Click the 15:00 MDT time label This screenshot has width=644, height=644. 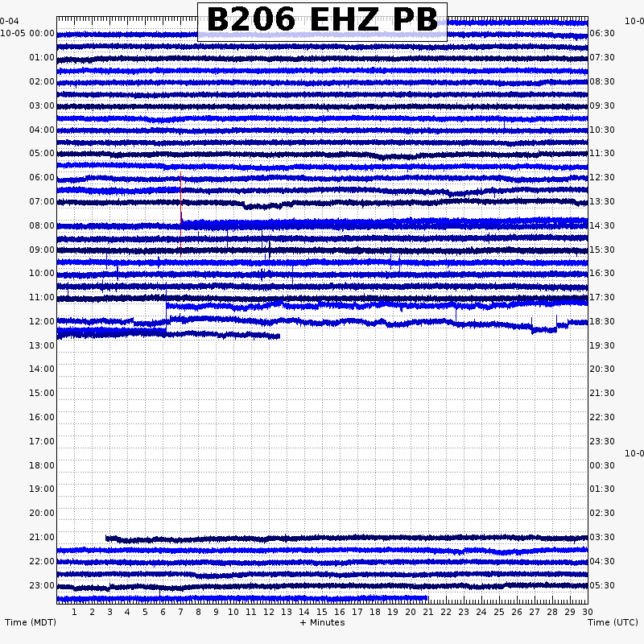pyautogui.click(x=42, y=393)
